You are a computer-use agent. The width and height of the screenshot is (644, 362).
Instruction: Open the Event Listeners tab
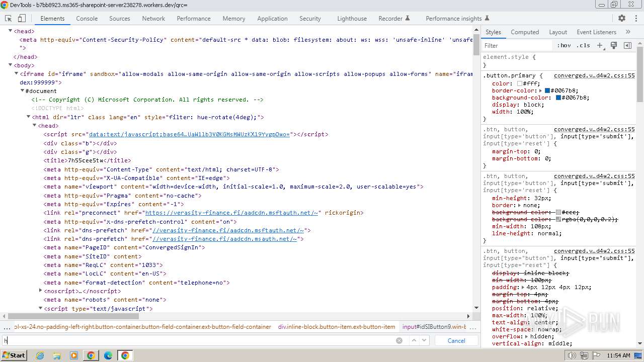(597, 32)
